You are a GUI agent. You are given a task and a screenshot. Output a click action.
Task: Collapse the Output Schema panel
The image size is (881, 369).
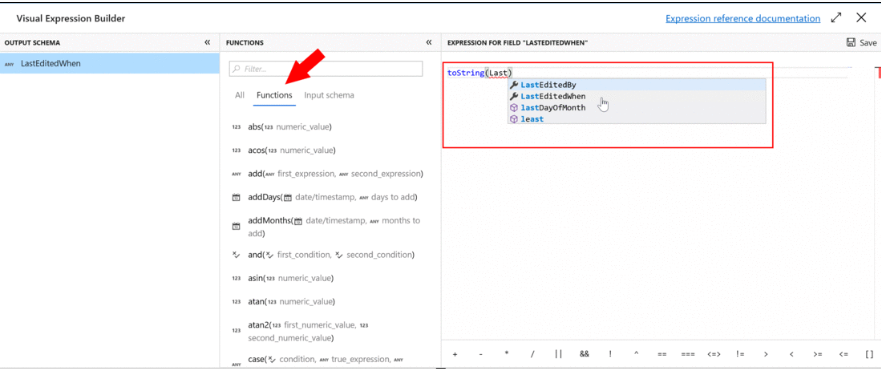click(x=207, y=43)
